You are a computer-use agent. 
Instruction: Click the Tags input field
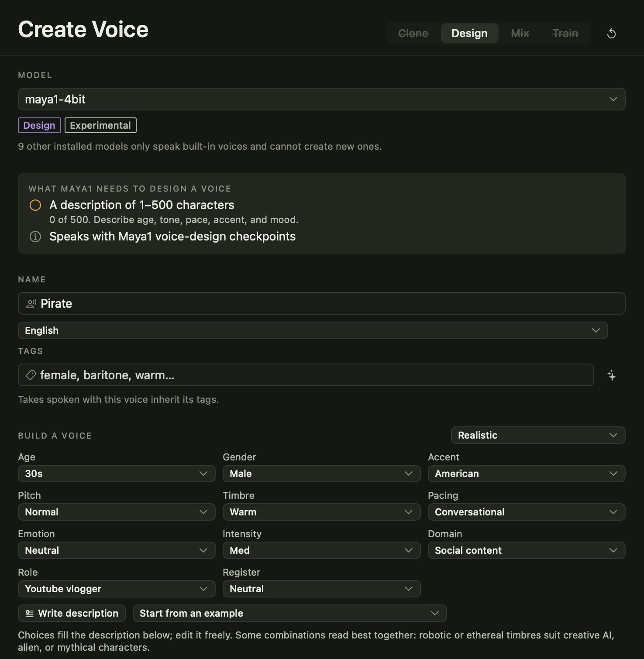[x=306, y=375]
